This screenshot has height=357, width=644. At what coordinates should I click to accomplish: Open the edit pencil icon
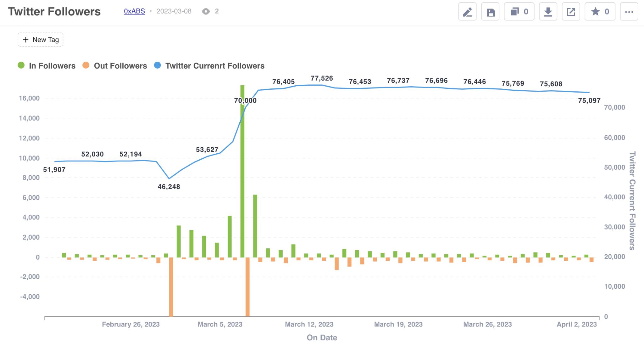tap(467, 12)
